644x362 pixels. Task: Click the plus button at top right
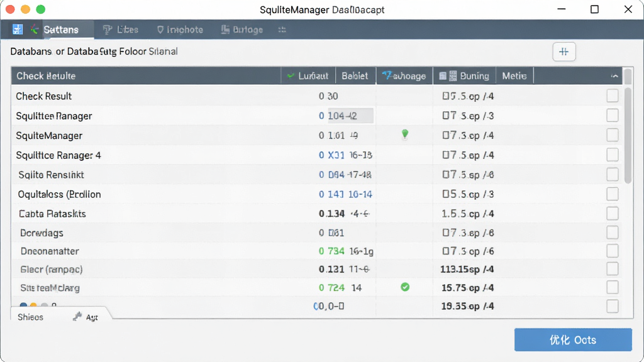564,52
